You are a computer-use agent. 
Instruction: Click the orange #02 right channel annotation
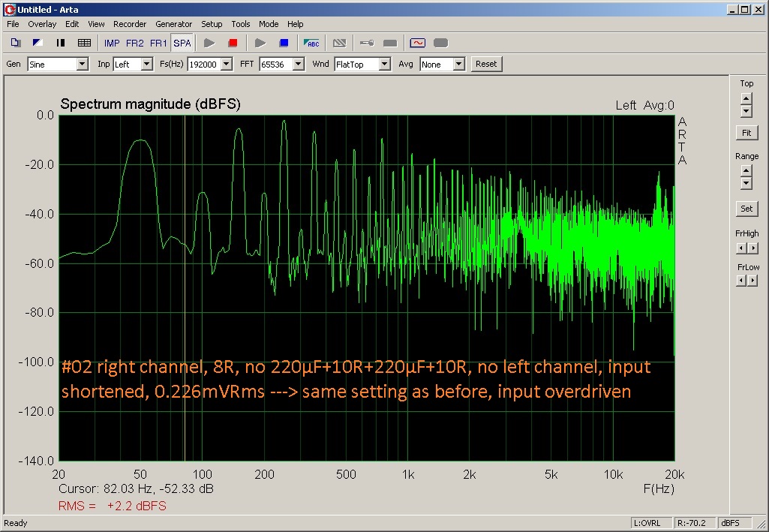(356, 379)
